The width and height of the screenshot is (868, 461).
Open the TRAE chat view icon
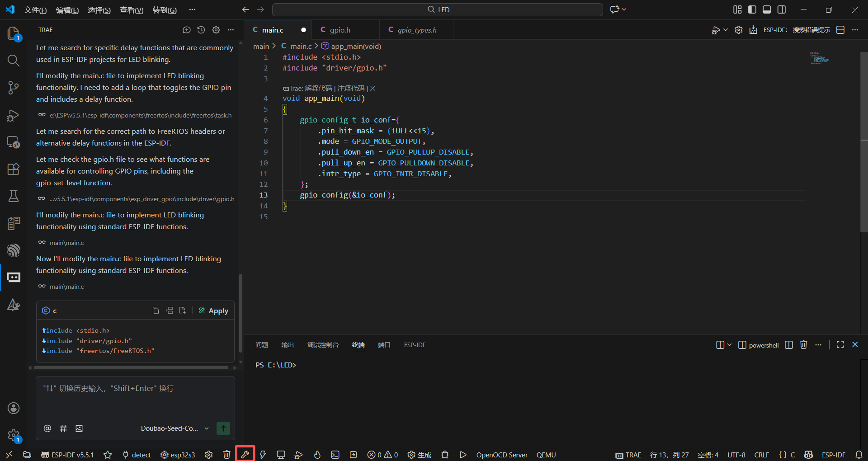coord(14,277)
